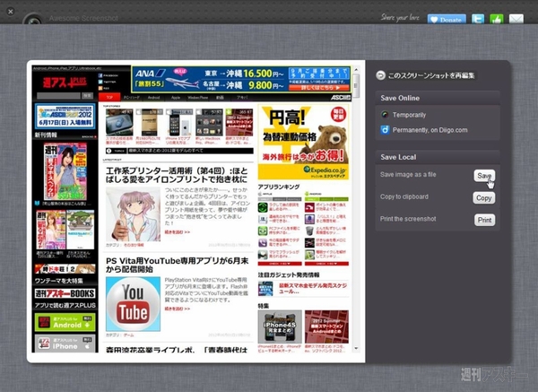538x392 pixels.
Task: Click the Facebook icon in site header
Action: [100, 75]
